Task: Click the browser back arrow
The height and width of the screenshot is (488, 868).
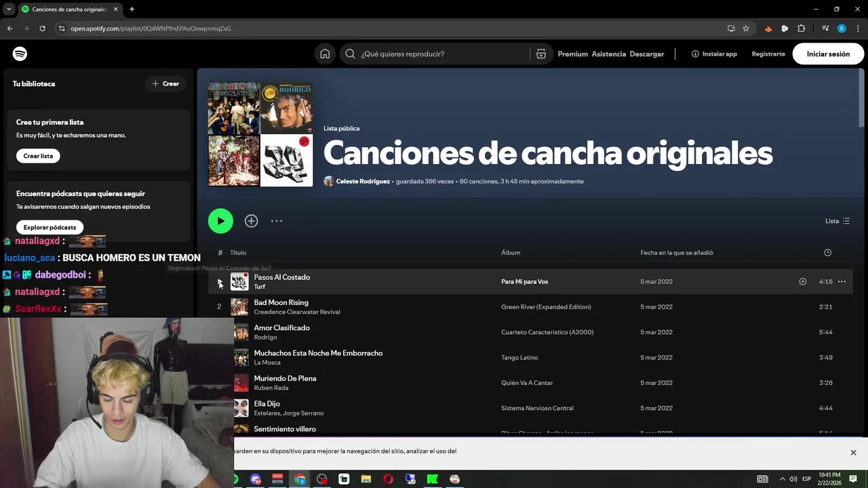Action: click(x=10, y=28)
